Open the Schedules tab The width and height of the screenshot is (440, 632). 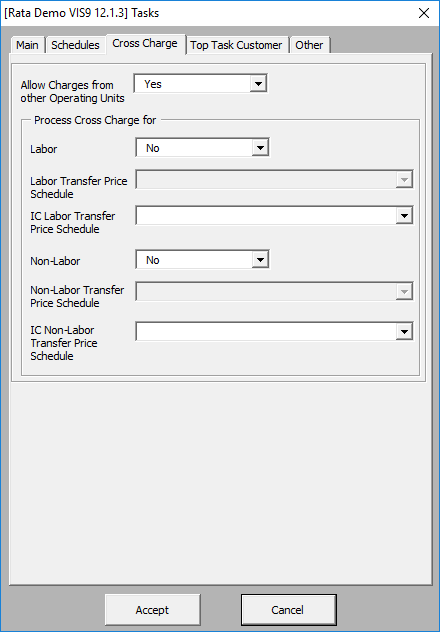click(75, 45)
